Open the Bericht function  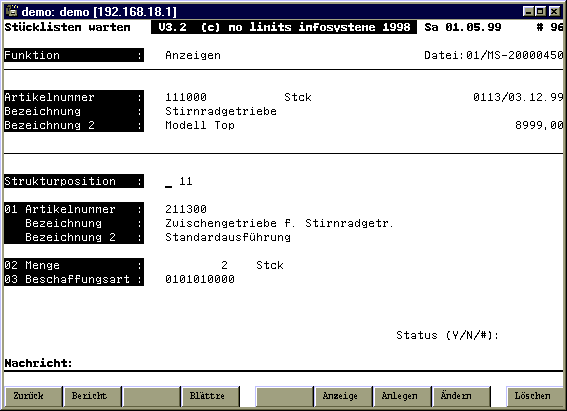coord(93,396)
